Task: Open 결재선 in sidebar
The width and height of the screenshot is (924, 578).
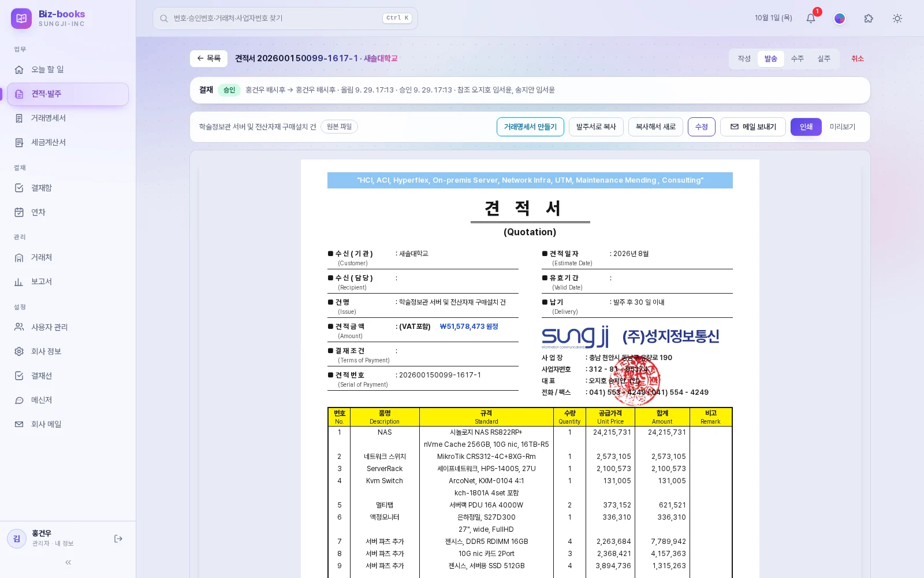Action: [x=68, y=376]
